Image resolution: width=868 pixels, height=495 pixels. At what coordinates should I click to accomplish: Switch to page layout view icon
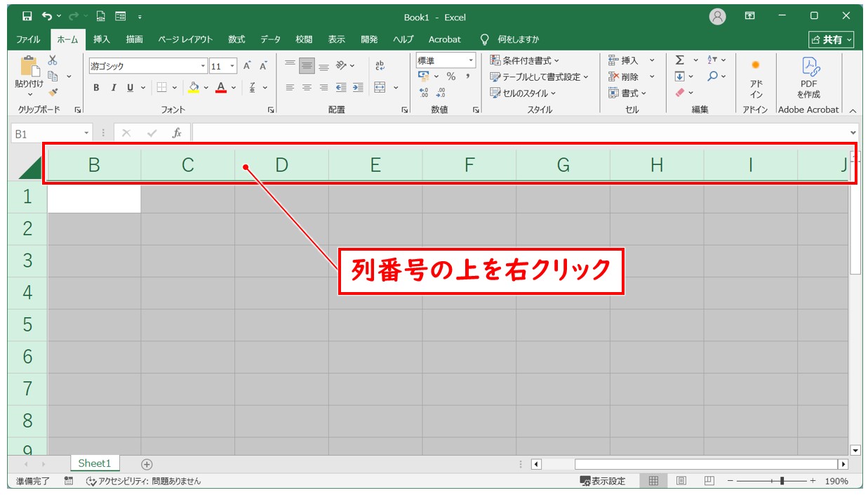[x=681, y=481]
